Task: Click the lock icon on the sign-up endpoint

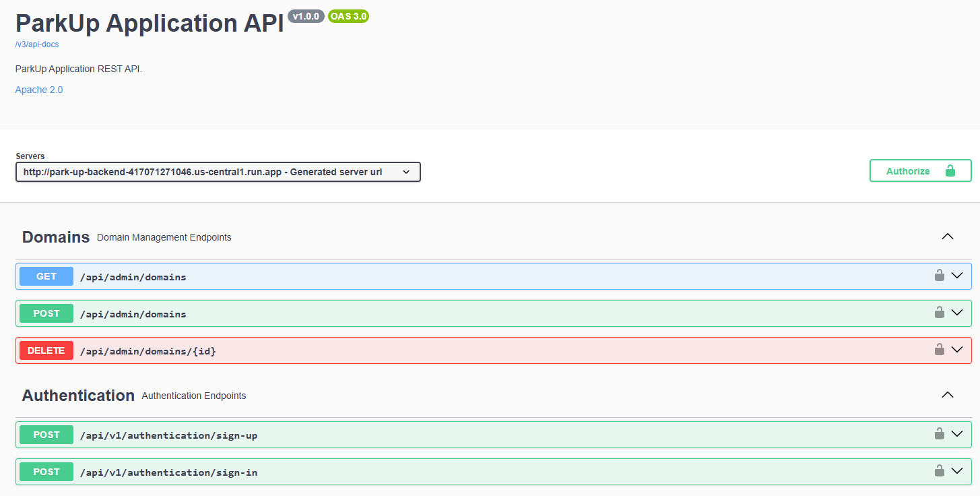Action: click(x=939, y=433)
